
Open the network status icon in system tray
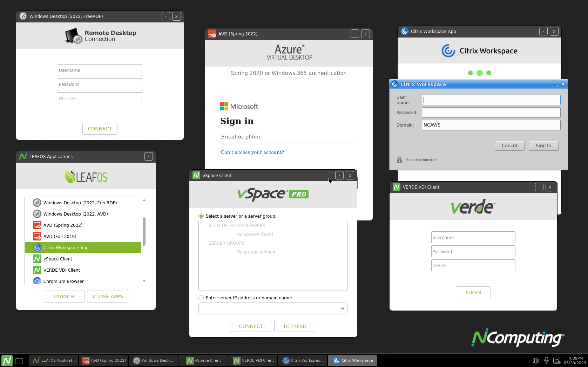(556, 360)
